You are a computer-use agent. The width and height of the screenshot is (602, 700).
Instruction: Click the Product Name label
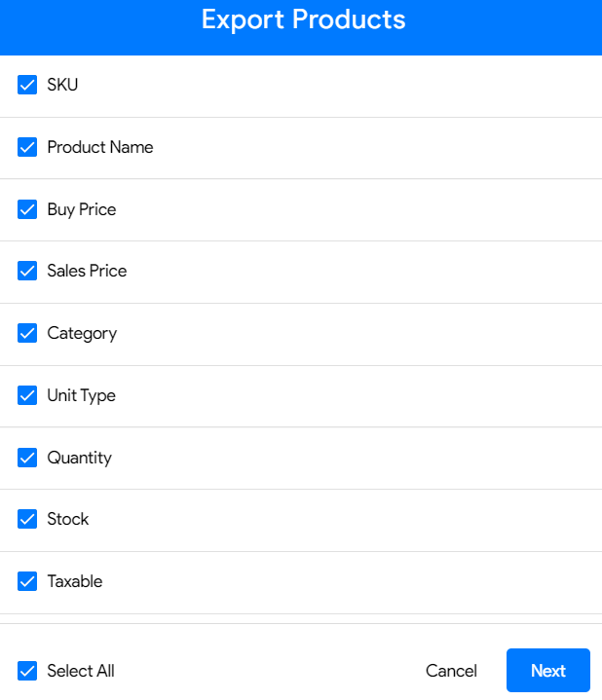(x=100, y=147)
